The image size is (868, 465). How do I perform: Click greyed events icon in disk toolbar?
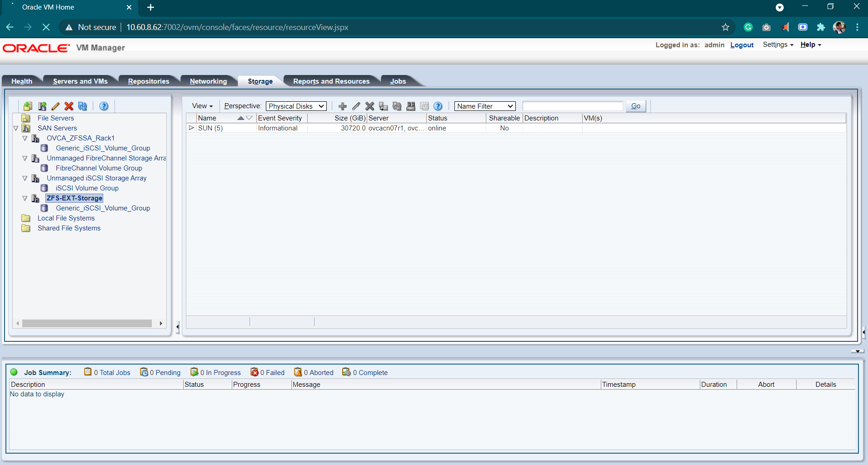click(x=424, y=106)
